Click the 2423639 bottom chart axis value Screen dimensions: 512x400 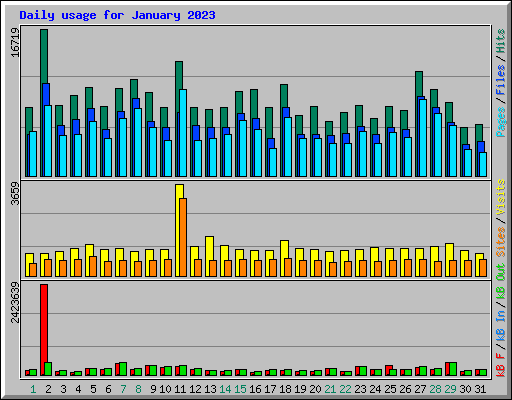pos(15,302)
